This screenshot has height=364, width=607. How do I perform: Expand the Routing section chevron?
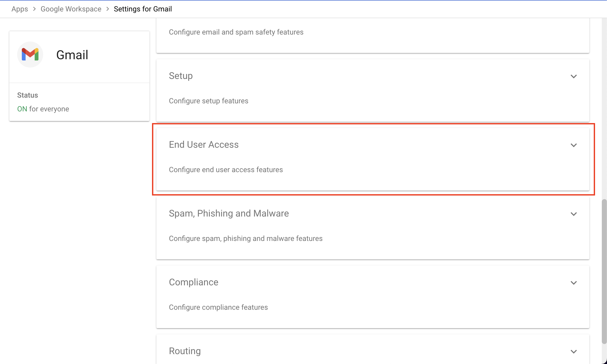(x=574, y=352)
